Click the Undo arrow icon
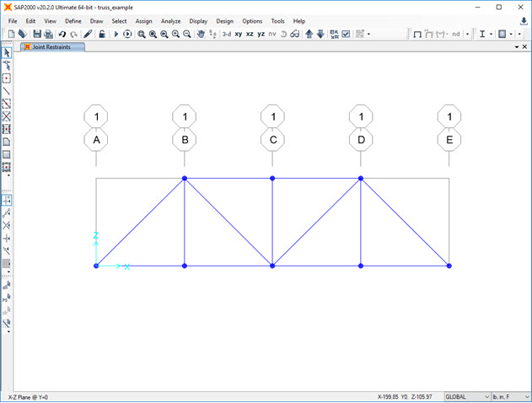Image resolution: width=532 pixels, height=403 pixels. [x=62, y=35]
